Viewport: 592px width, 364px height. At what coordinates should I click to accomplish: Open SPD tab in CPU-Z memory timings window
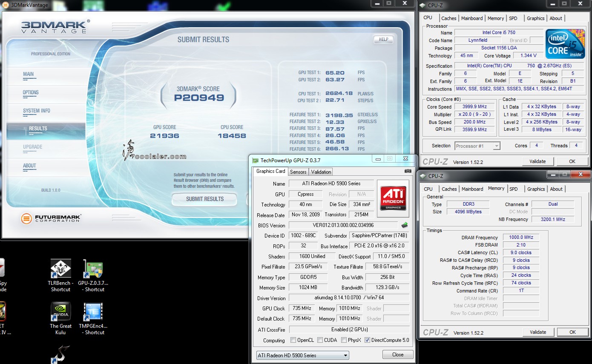pos(514,189)
